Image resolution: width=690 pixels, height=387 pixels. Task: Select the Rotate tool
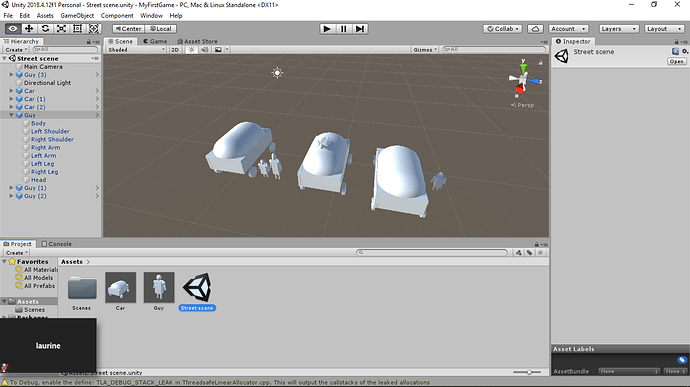(x=45, y=29)
